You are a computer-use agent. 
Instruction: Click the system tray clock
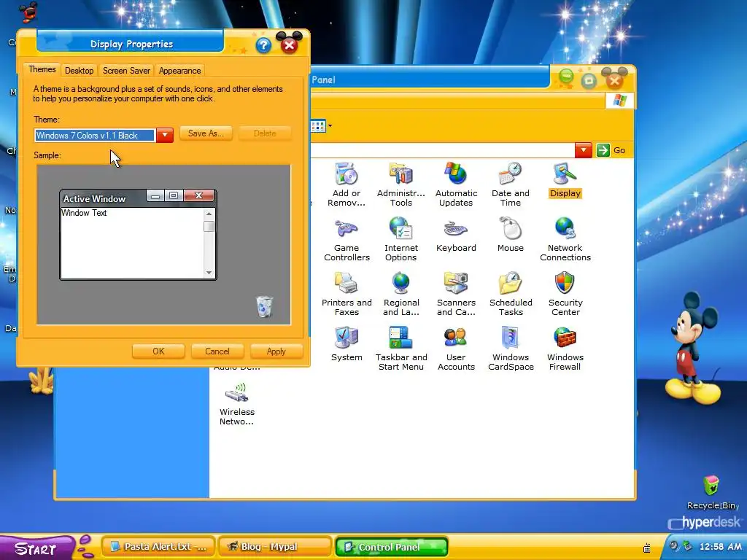click(x=720, y=547)
